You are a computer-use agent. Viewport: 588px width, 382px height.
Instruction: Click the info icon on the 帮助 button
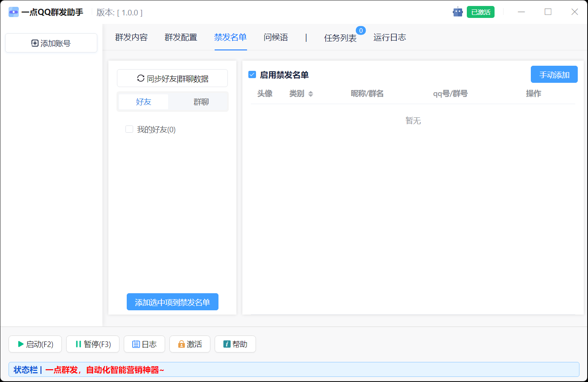tap(225, 344)
